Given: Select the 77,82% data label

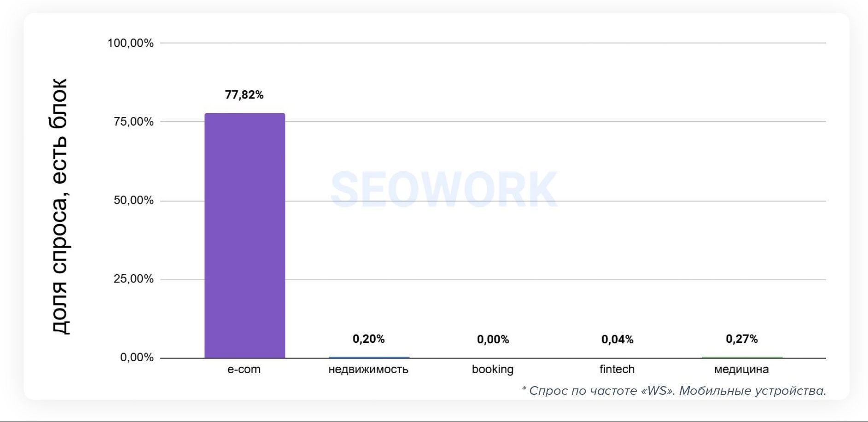Looking at the screenshot, I should 244,95.
